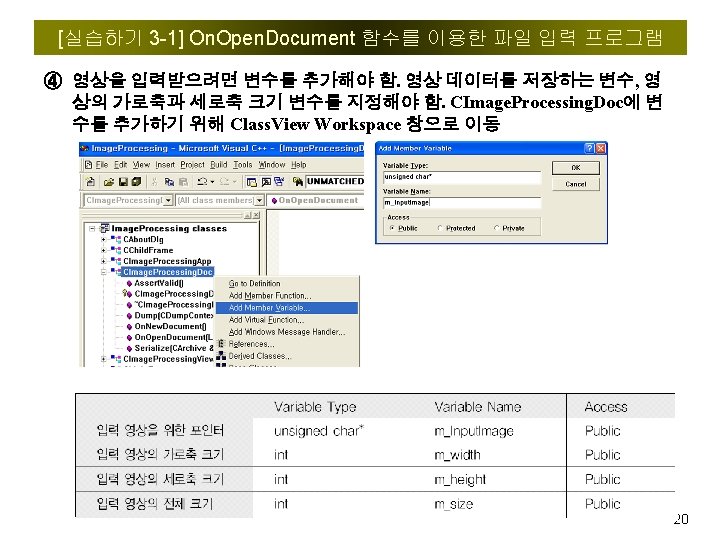Click the CChildFrame class icon
Viewport: 720px width, 540px height.
coord(116,250)
